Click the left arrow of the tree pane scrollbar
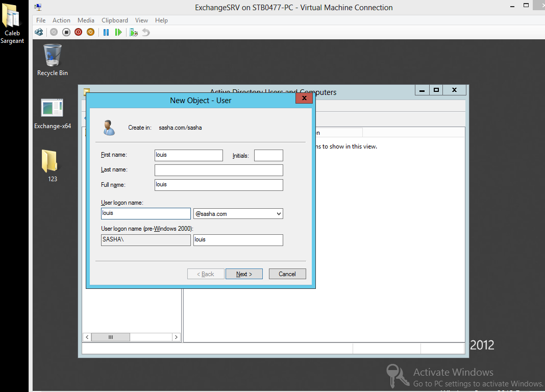This screenshot has width=545, height=392. tap(87, 337)
